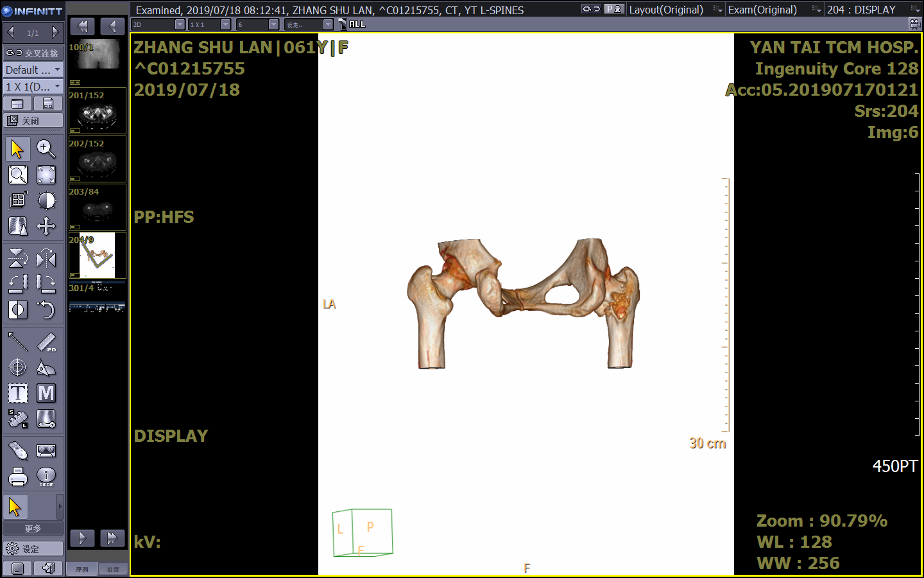Select the magnifier zoom tool
Viewport: 924px width, 578px height.
pyautogui.click(x=46, y=149)
